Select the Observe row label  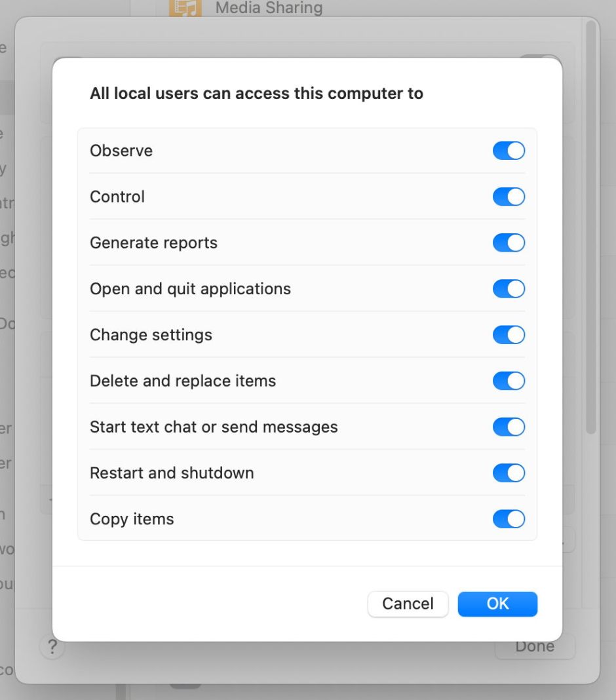[x=121, y=151]
